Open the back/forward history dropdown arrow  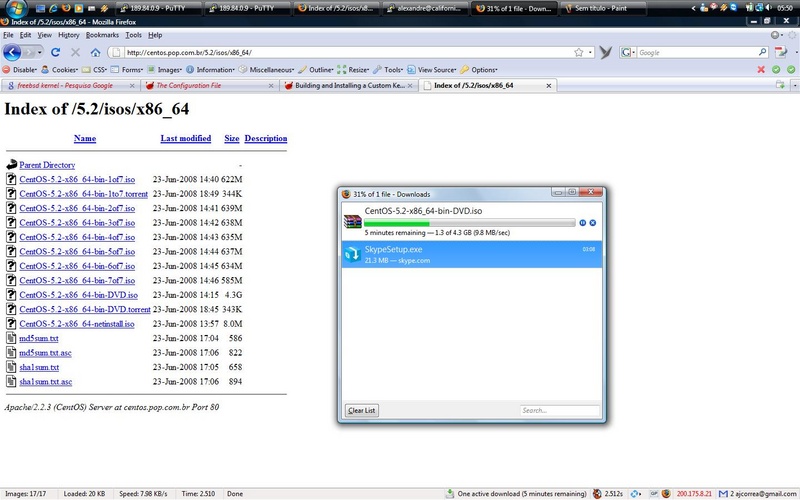point(39,52)
